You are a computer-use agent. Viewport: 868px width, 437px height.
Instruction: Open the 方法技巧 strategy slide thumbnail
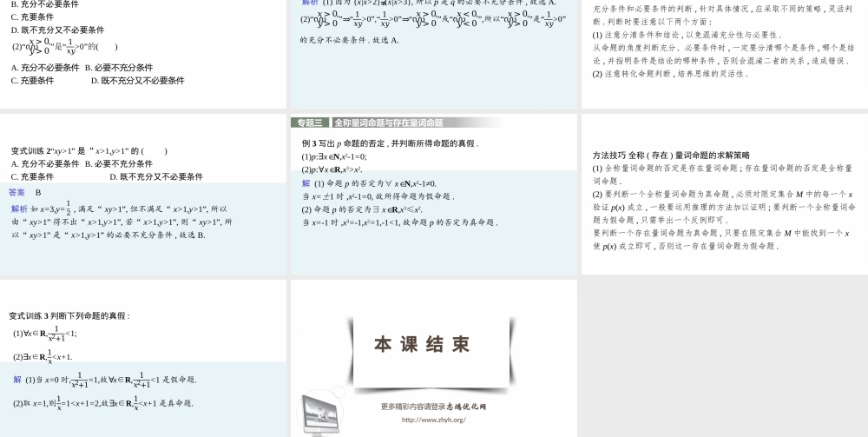point(725,194)
